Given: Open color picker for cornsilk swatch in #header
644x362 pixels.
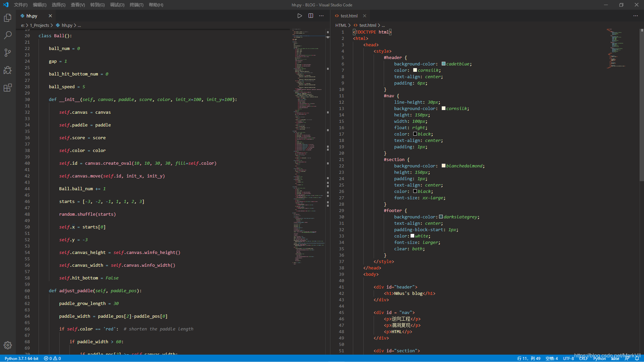Looking at the screenshot, I should tap(415, 70).
